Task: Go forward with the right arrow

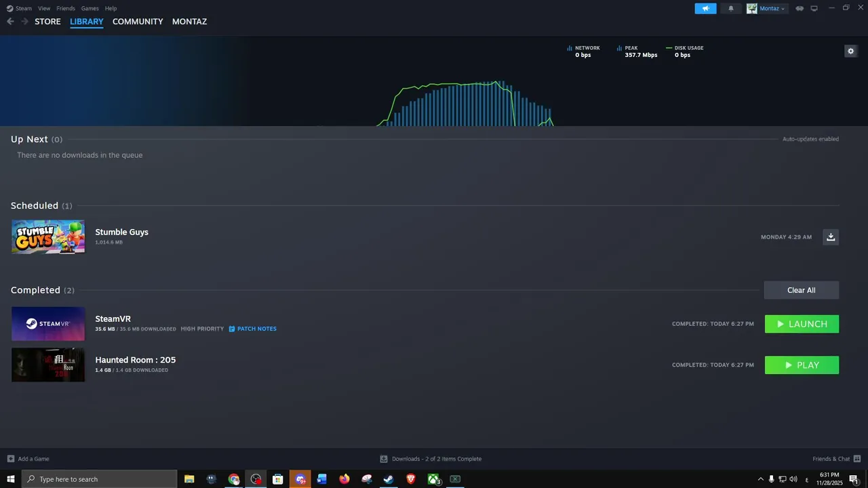Action: pyautogui.click(x=24, y=22)
